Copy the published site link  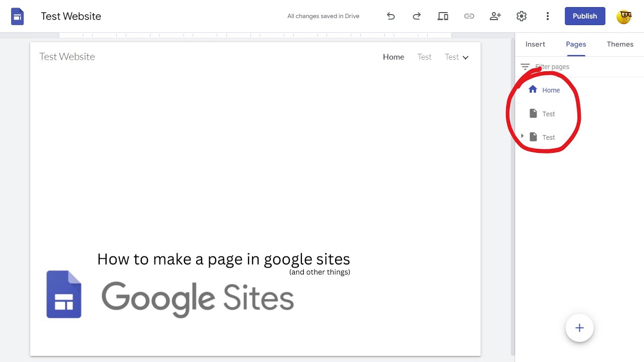(469, 16)
